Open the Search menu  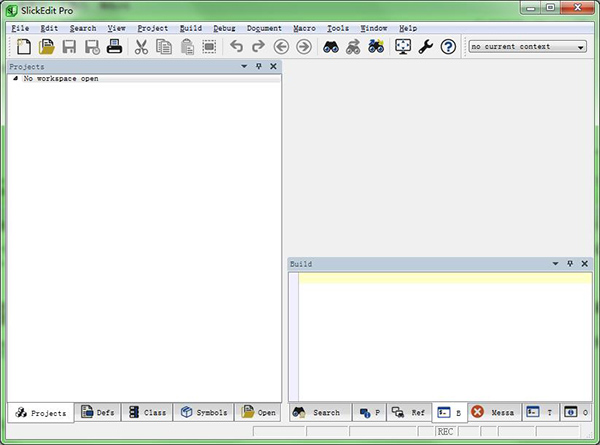83,28
